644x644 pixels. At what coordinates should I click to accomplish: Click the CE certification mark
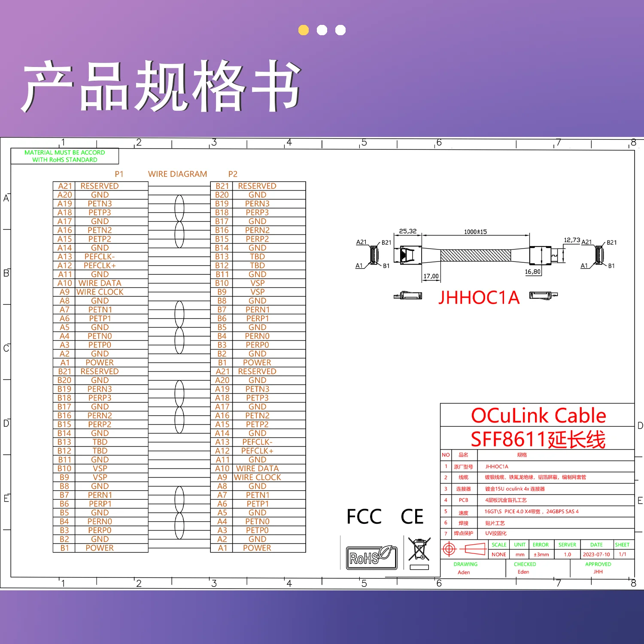[412, 516]
